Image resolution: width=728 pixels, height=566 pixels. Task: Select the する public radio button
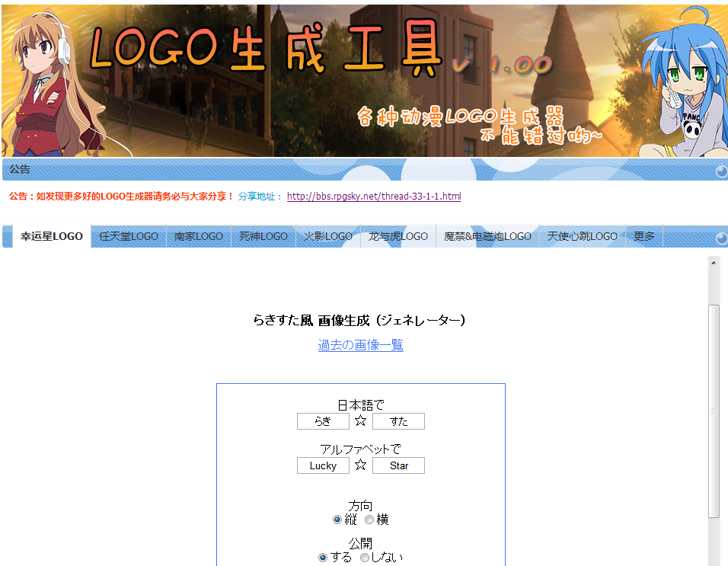pos(323,557)
